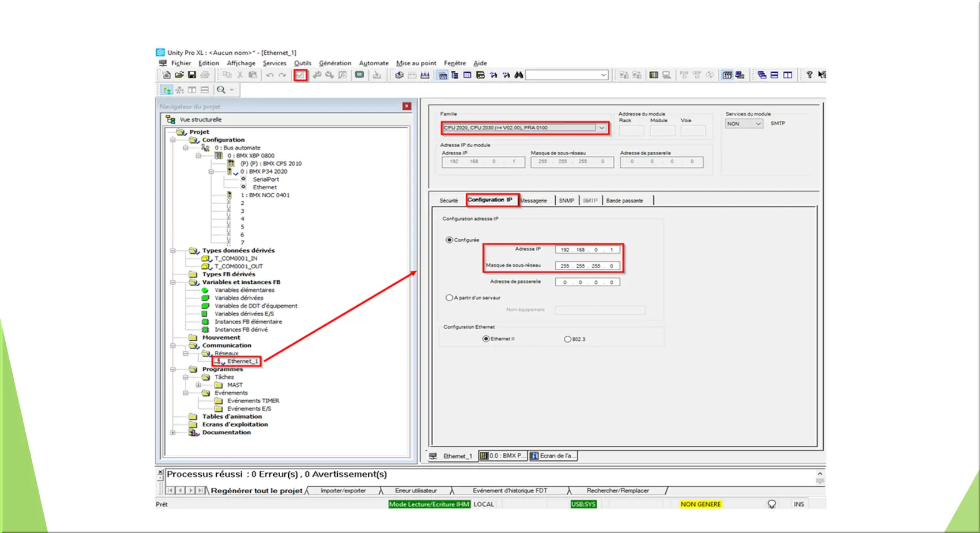This screenshot has width=980, height=533.
Task: Select the 802.3 radio button
Action: (568, 340)
